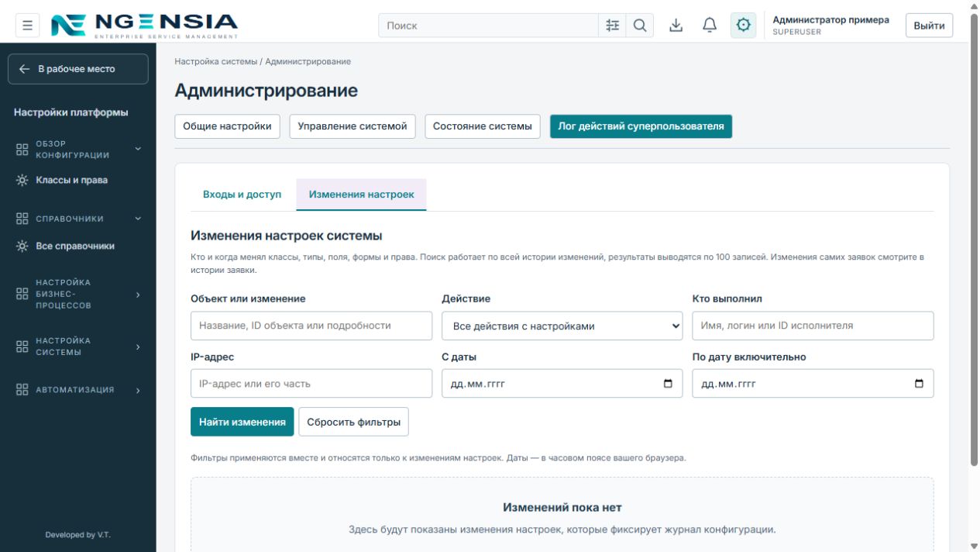Collapse the Справочники section
This screenshot has height=552, width=980.
139,219
